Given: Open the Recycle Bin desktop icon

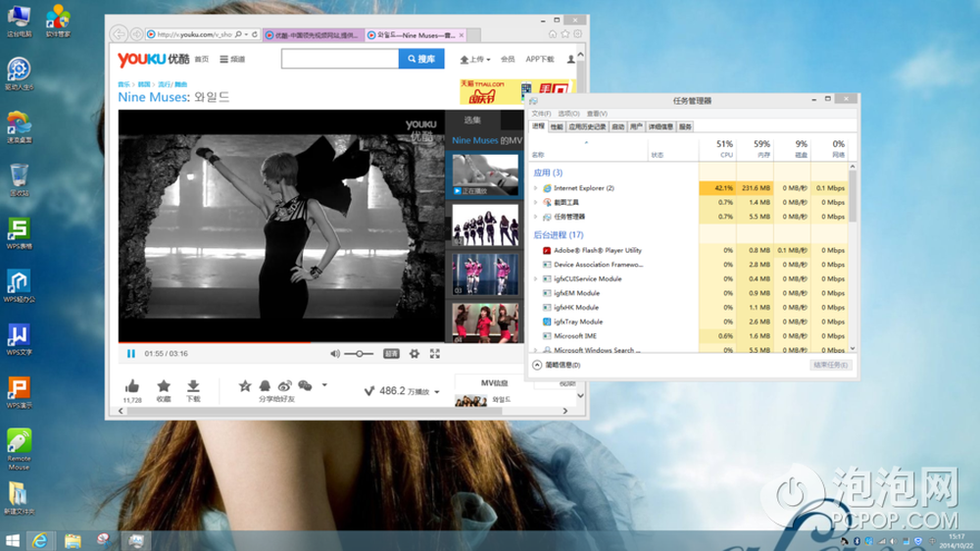Looking at the screenshot, I should pos(19,180).
